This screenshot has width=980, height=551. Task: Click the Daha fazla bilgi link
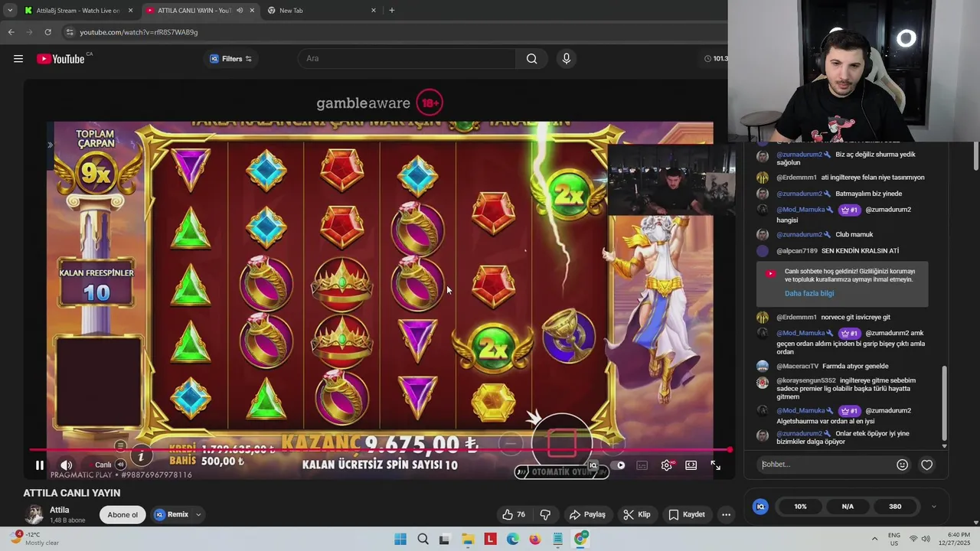pos(809,293)
